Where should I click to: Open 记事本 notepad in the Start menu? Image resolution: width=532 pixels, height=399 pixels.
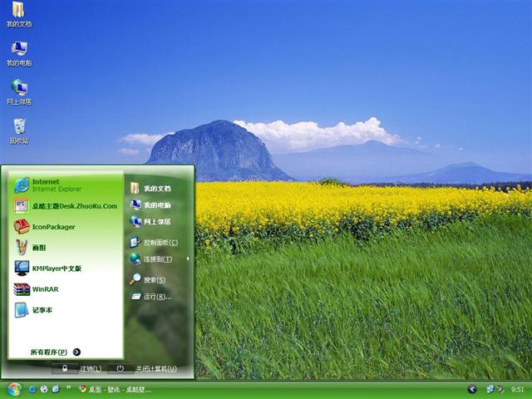click(66, 310)
